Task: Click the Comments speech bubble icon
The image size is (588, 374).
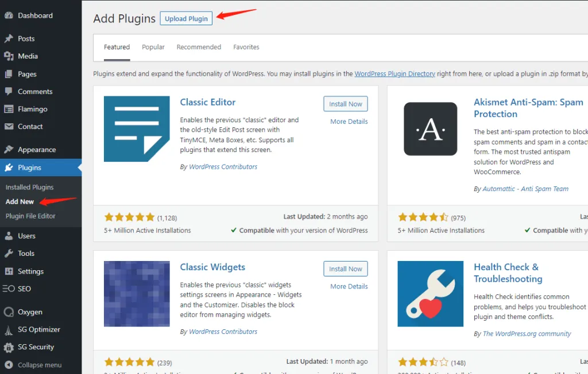Action: (9, 92)
